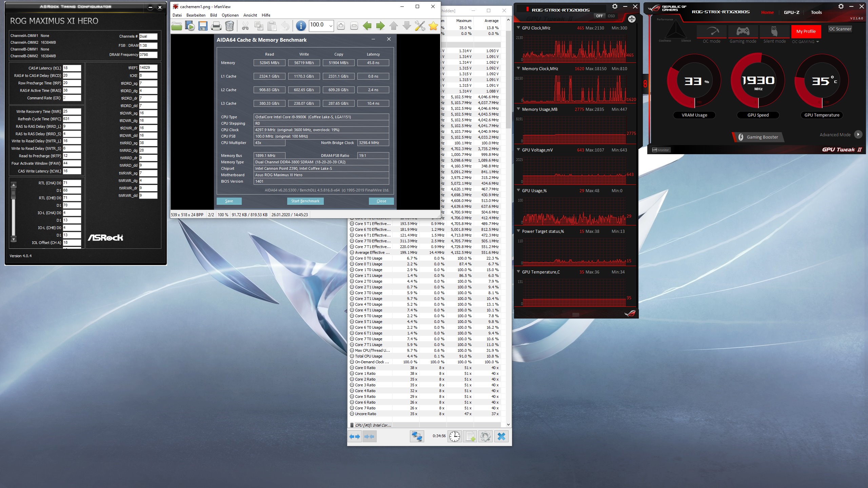This screenshot has width=868, height=488.
Task: Go to the next image with the green right arrow
Action: pos(380,26)
